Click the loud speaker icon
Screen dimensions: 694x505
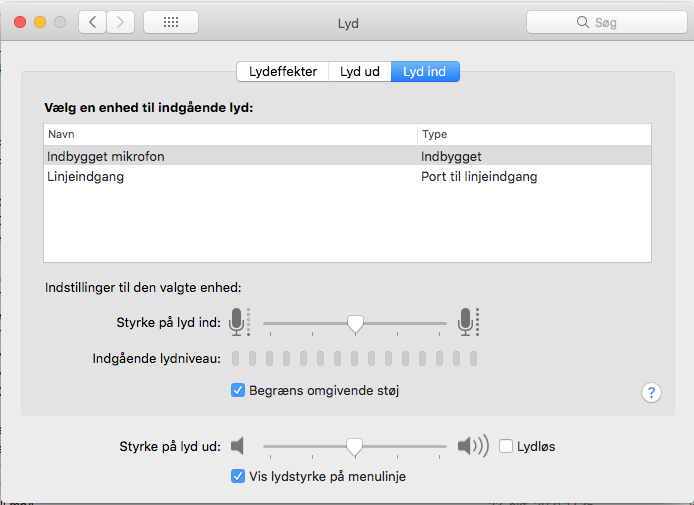[x=472, y=446]
